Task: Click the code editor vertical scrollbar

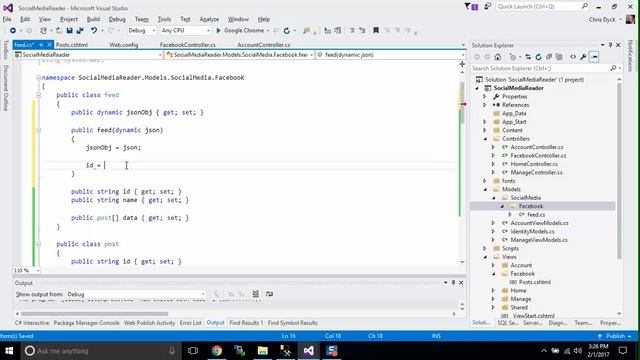Action: (462, 103)
